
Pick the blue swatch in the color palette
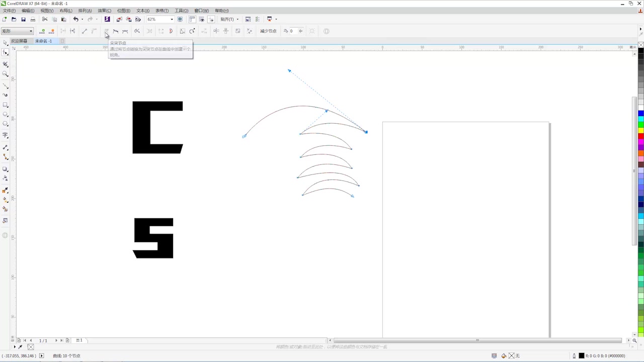641,113
